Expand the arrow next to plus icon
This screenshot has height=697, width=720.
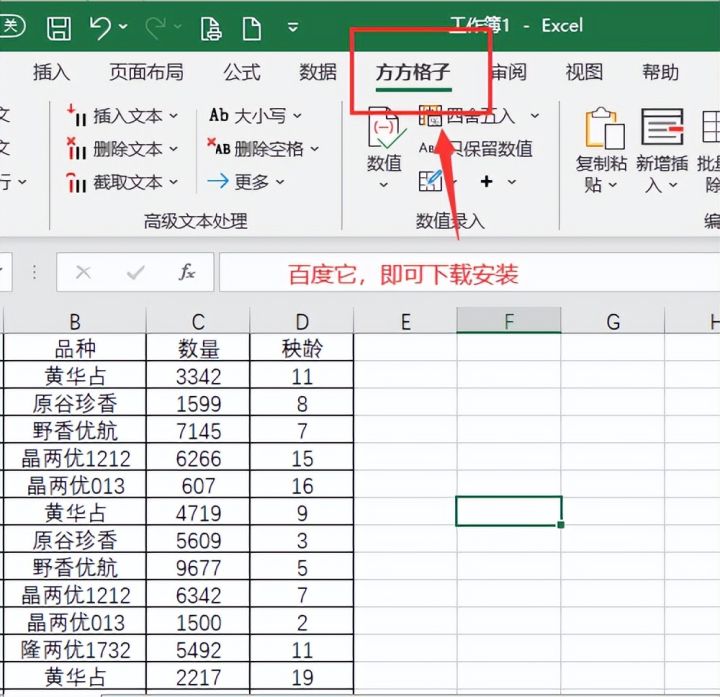(x=512, y=182)
